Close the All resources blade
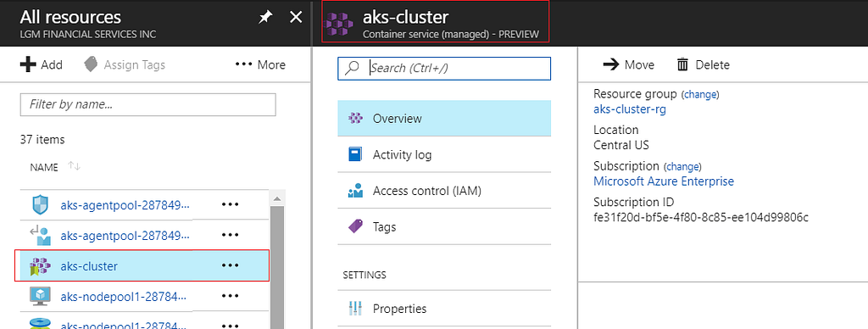Viewport: 868px width, 329px height. click(296, 18)
